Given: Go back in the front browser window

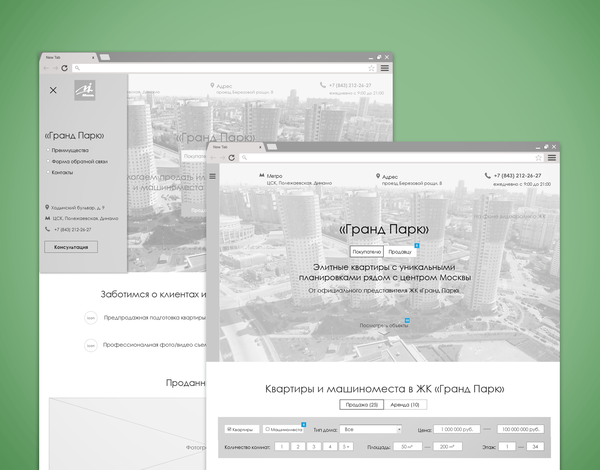Looking at the screenshot, I should (x=214, y=158).
